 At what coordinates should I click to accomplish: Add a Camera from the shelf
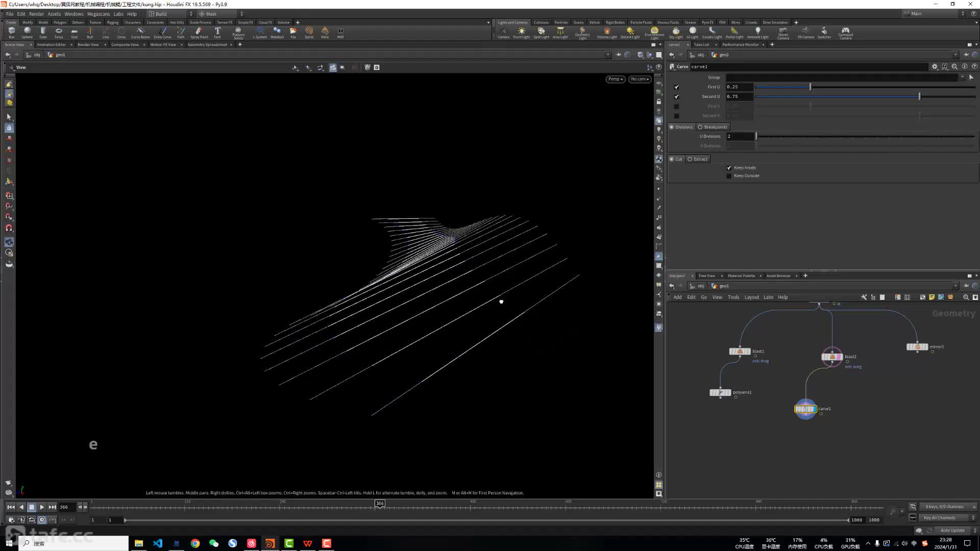503,33
